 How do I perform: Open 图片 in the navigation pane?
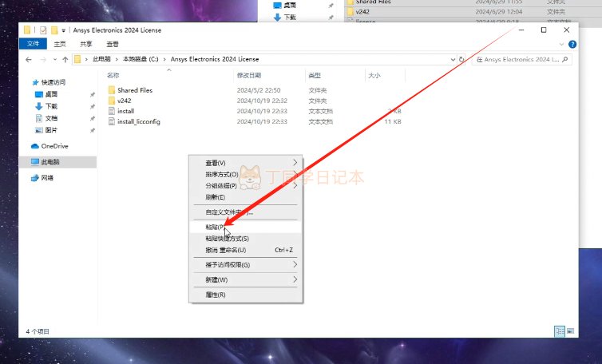51,130
